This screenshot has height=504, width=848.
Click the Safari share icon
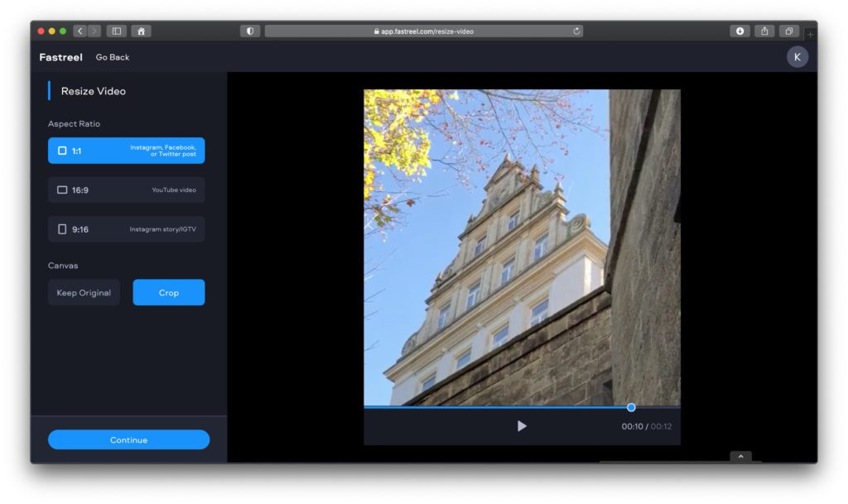click(x=764, y=30)
